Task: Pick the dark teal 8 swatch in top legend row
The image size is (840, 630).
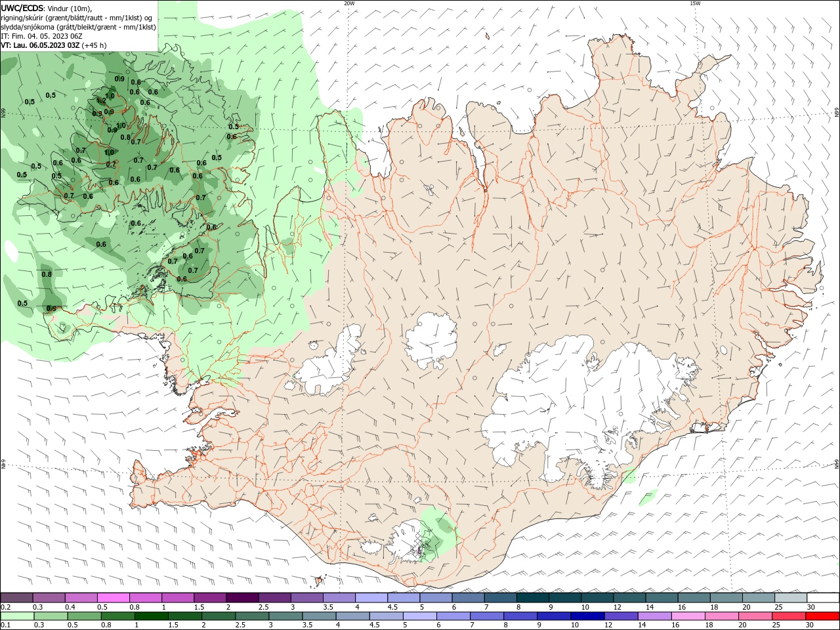Action: [x=532, y=598]
